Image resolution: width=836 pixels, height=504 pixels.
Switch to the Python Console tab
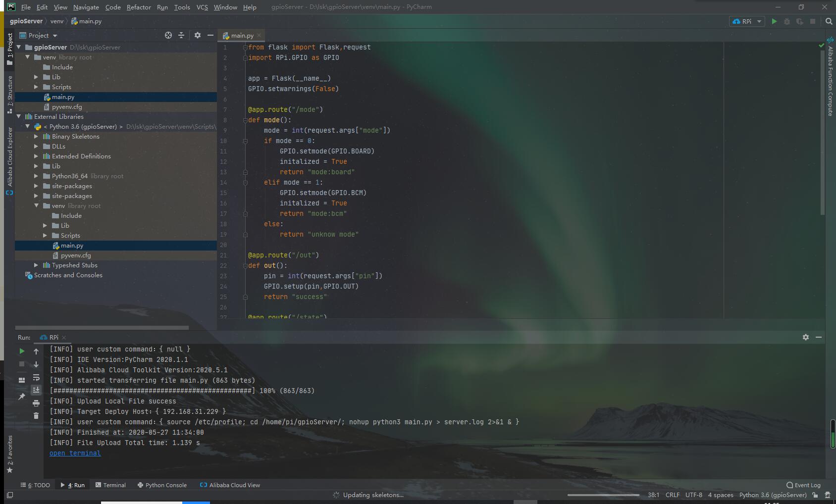coord(162,485)
